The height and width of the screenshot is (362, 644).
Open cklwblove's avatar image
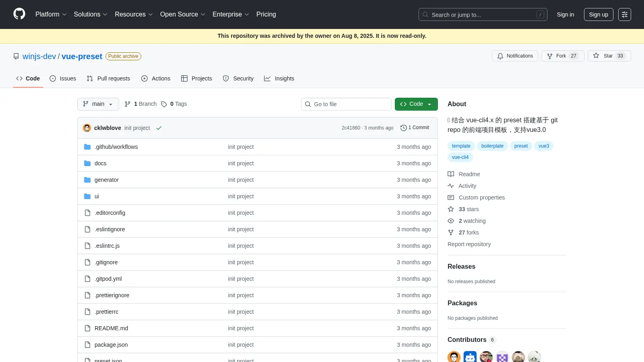(87, 128)
